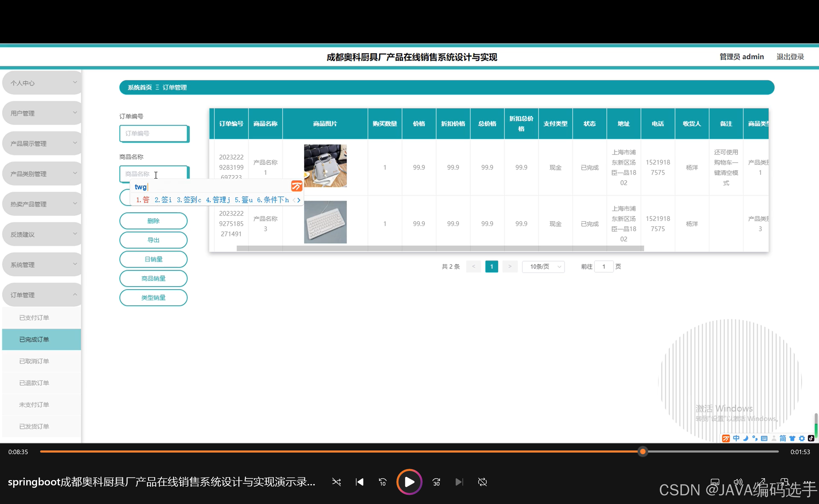
Task: Show next page of IME candidates
Action: coord(299,200)
